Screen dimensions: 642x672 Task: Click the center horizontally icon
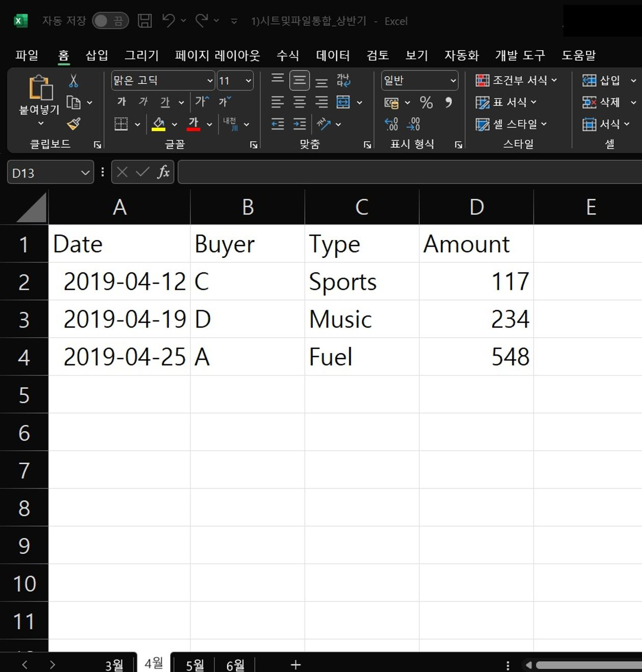(300, 102)
